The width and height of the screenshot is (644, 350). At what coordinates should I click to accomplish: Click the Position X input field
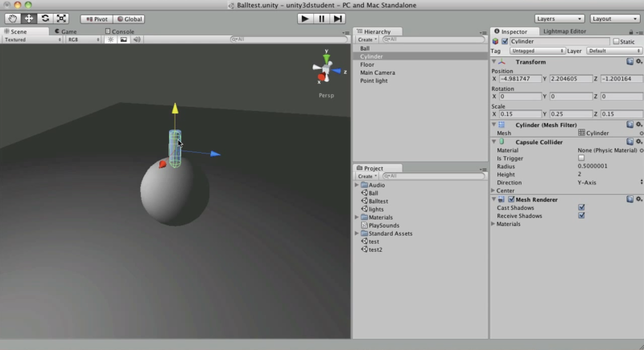click(520, 79)
